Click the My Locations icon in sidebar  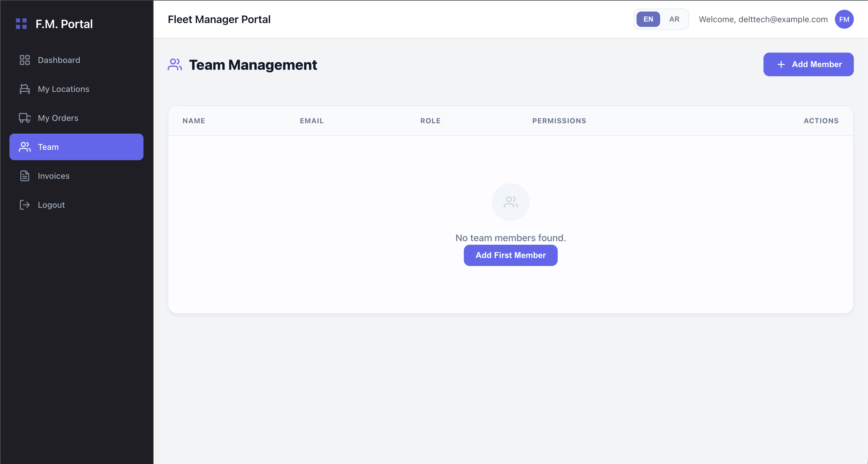point(25,89)
